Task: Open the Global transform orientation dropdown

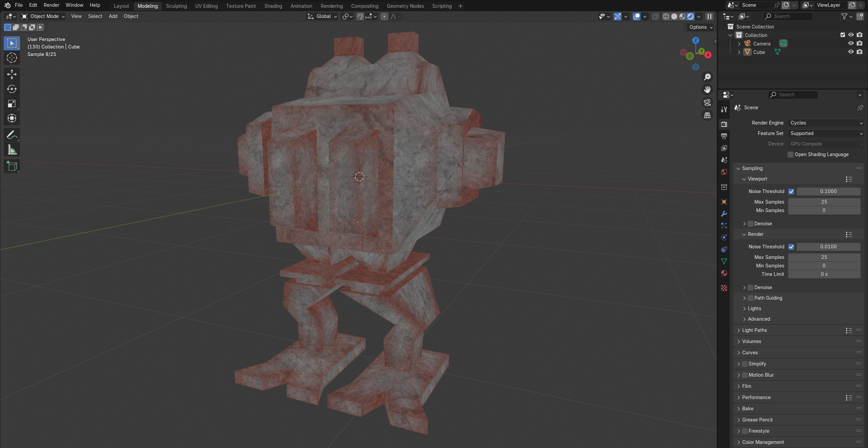Action: point(322,16)
